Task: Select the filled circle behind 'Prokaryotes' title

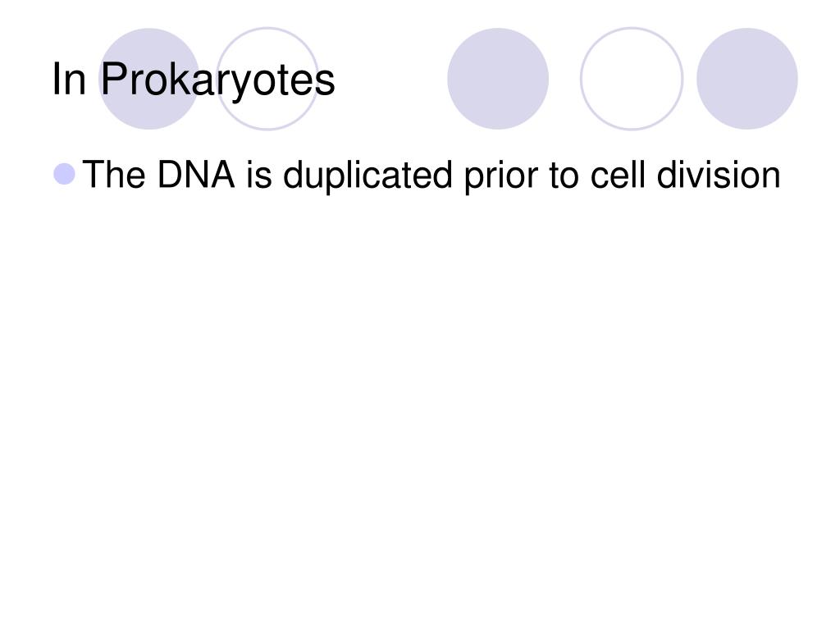Action: 149,79
